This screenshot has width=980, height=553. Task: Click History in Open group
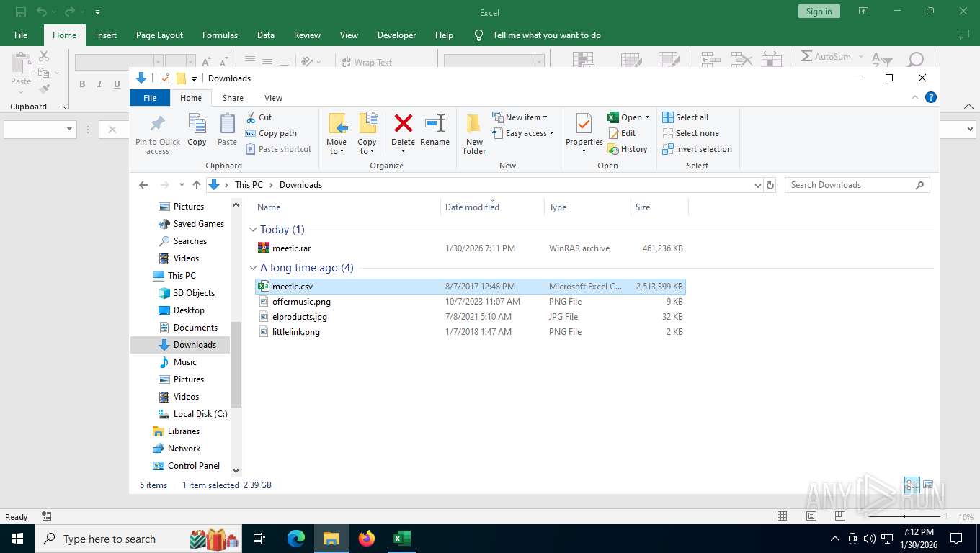(628, 149)
